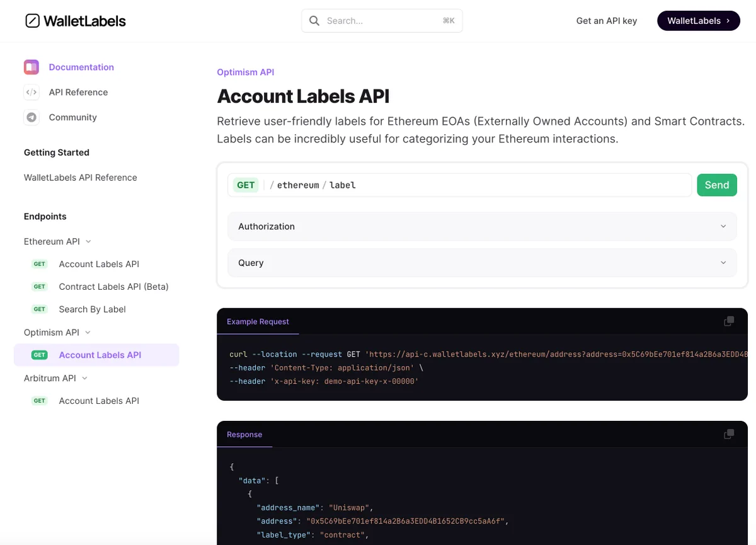
Task: Click the Community telegram icon
Action: click(31, 117)
